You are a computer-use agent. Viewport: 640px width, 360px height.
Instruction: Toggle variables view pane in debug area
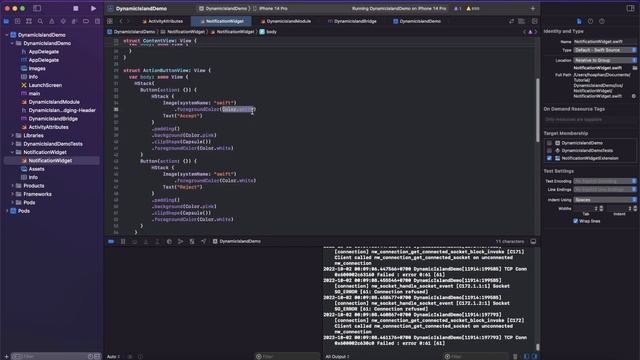(x=526, y=356)
